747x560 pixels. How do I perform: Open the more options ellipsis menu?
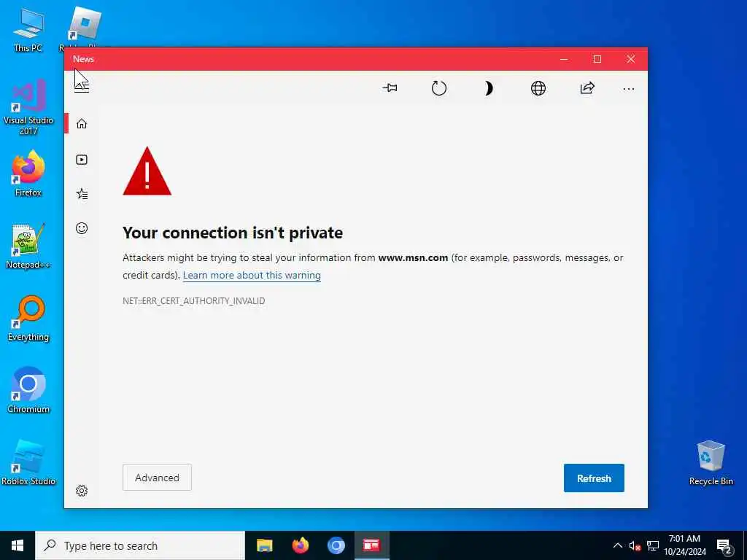[628, 88]
